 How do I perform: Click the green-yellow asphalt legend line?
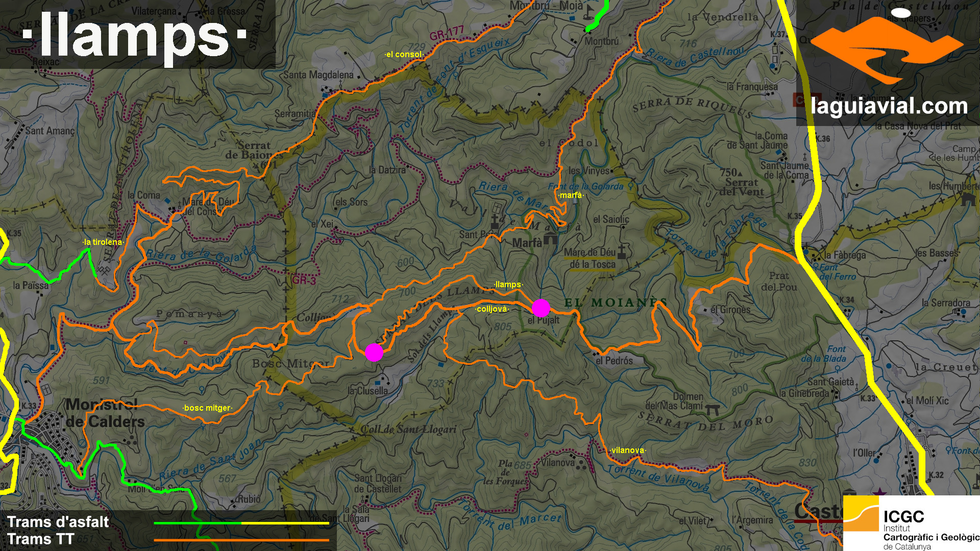[241, 523]
